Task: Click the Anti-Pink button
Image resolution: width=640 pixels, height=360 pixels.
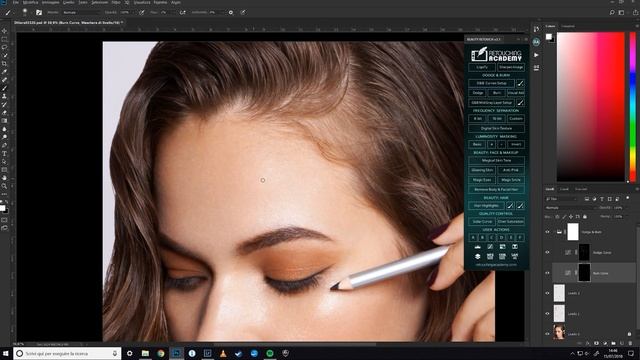Action: 511,170
